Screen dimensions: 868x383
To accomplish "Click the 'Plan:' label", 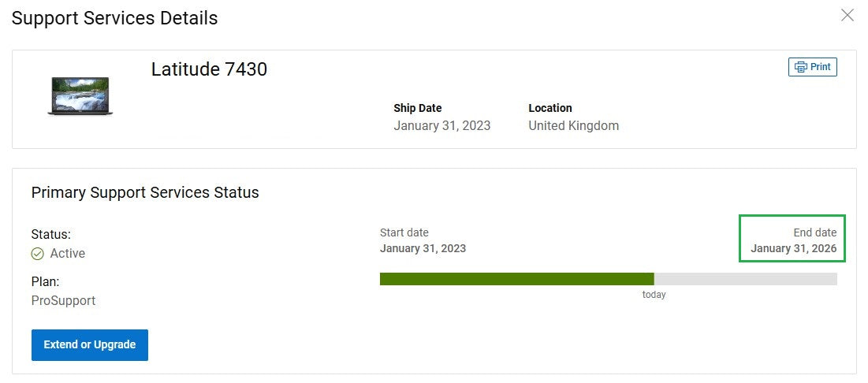I will [x=45, y=281].
